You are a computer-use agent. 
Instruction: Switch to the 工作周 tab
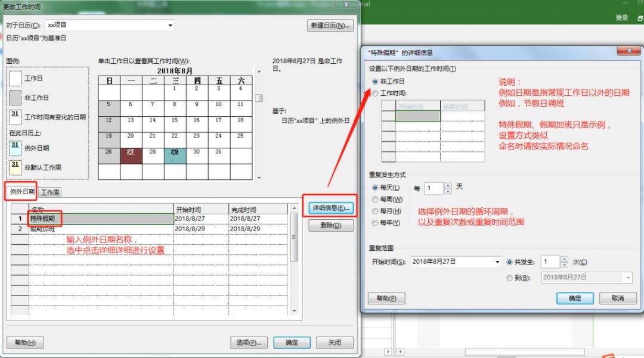[50, 192]
